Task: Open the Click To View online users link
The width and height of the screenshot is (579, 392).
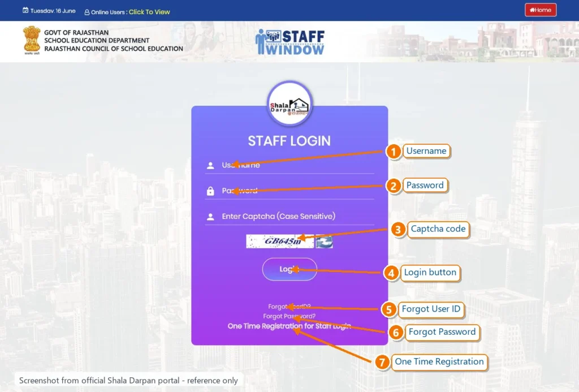Action: pos(149,12)
